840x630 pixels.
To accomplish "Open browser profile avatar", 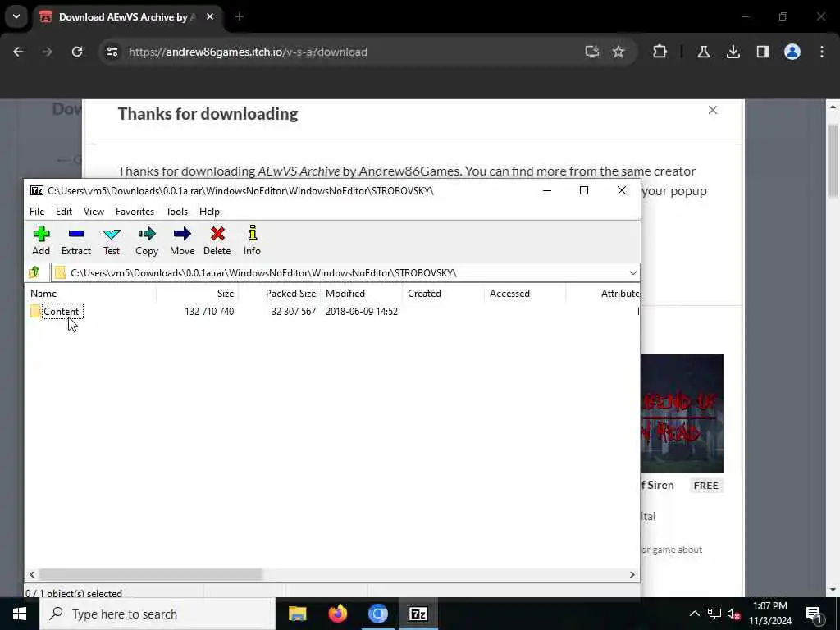I will coord(792,52).
